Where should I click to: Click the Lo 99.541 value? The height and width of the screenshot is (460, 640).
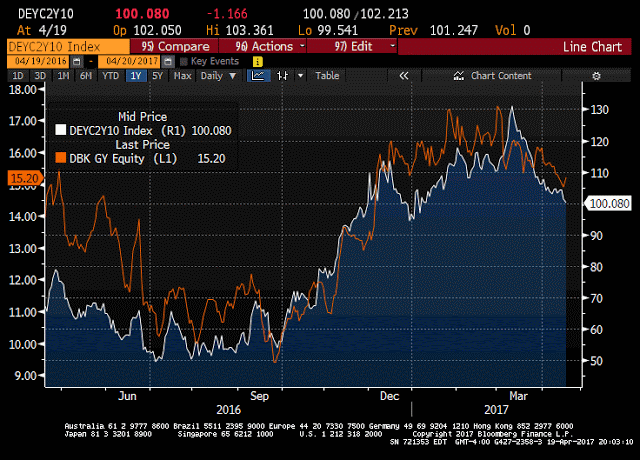tap(328, 30)
